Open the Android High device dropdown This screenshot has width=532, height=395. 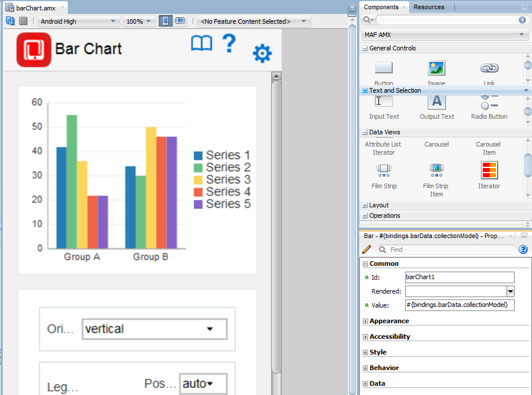tap(78, 21)
